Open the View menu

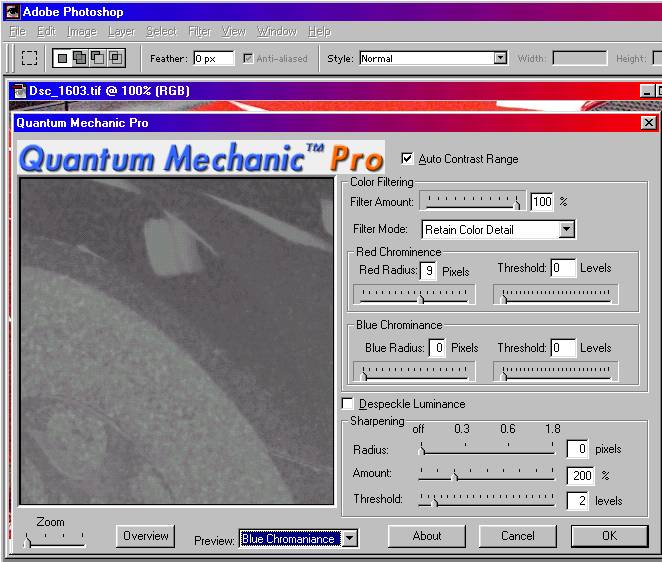[x=234, y=32]
